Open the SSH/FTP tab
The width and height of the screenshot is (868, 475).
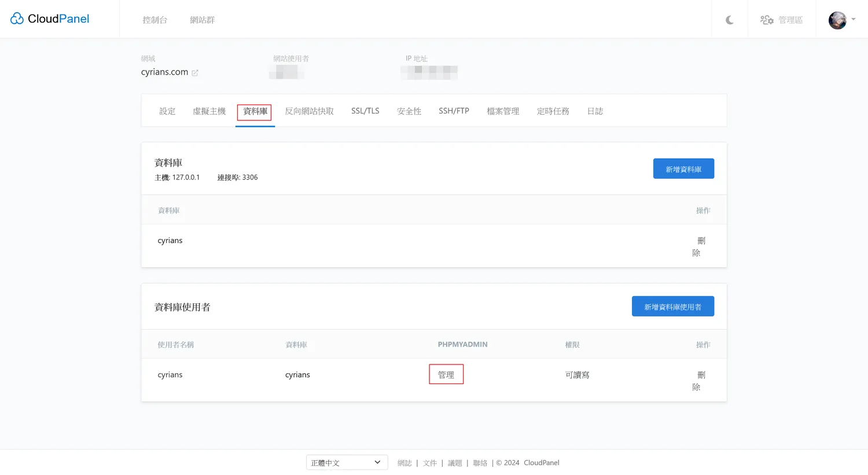click(454, 111)
